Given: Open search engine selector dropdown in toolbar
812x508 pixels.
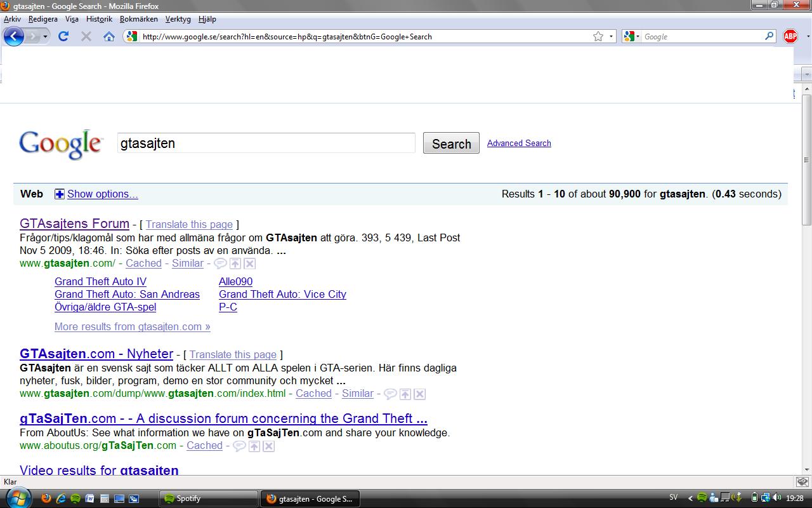Looking at the screenshot, I should click(632, 36).
